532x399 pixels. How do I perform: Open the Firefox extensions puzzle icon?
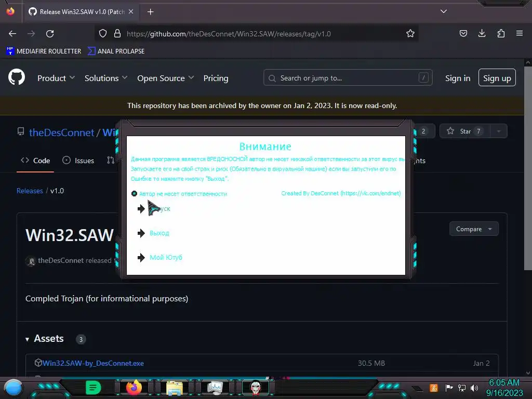(501, 33)
